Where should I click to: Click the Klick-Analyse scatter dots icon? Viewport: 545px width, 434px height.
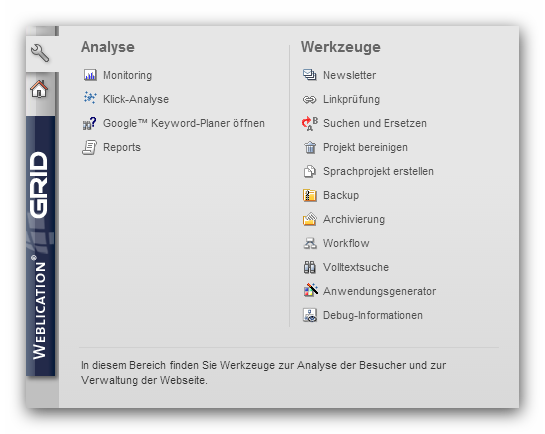click(x=90, y=98)
